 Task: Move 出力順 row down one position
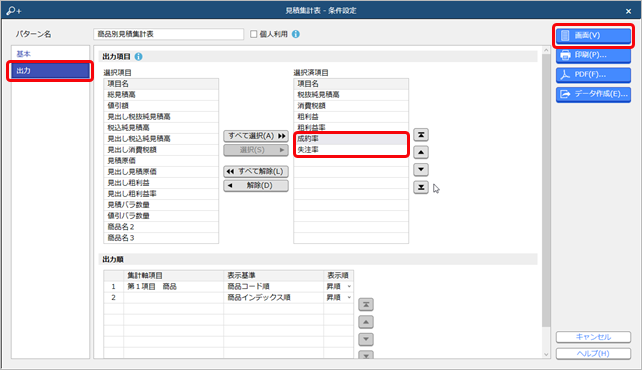pos(366,339)
